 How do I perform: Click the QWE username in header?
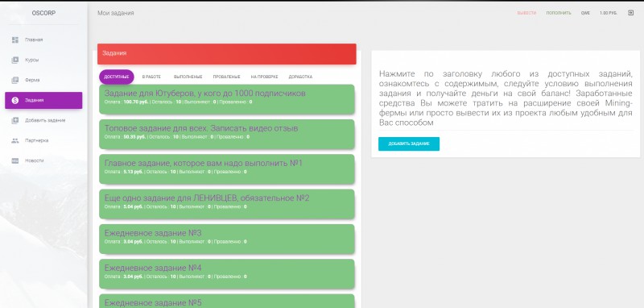point(585,13)
